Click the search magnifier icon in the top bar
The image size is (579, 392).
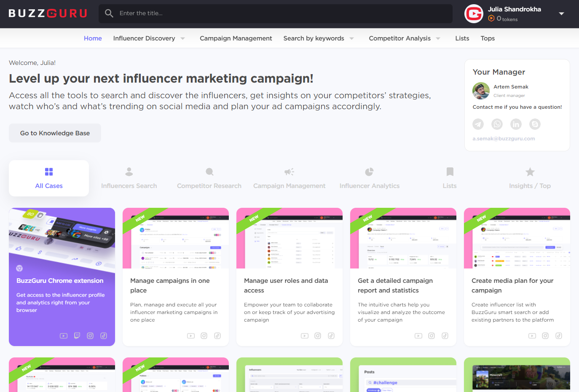pyautogui.click(x=109, y=13)
